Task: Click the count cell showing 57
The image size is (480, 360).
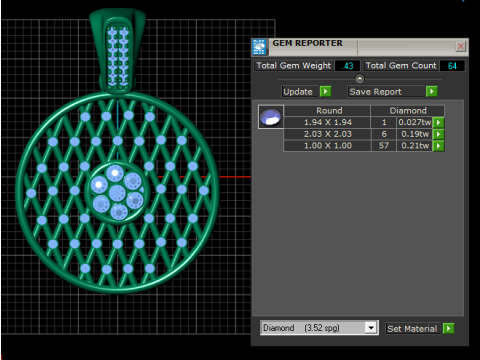Action: point(384,146)
